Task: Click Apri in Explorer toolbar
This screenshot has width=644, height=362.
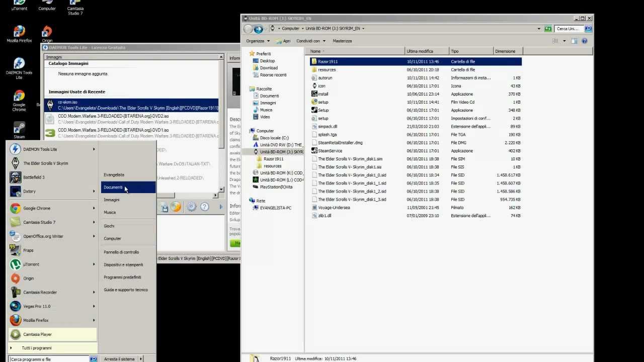Action: pos(283,41)
